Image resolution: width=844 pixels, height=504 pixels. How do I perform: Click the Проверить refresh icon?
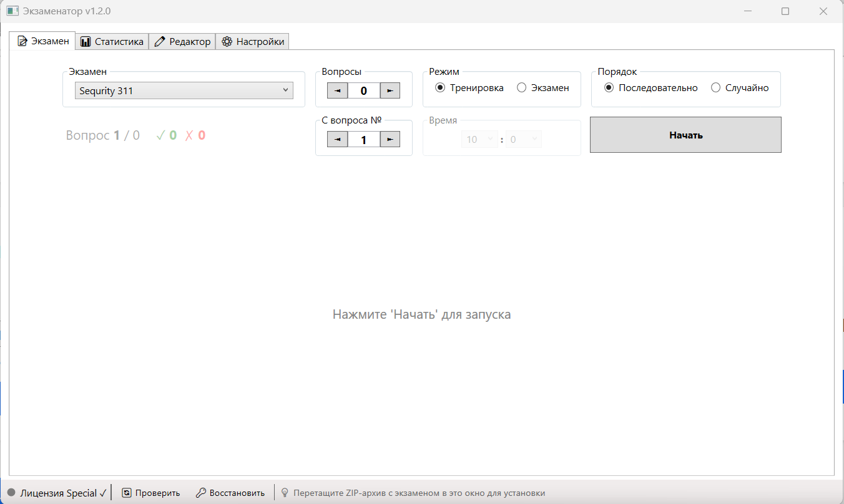127,493
